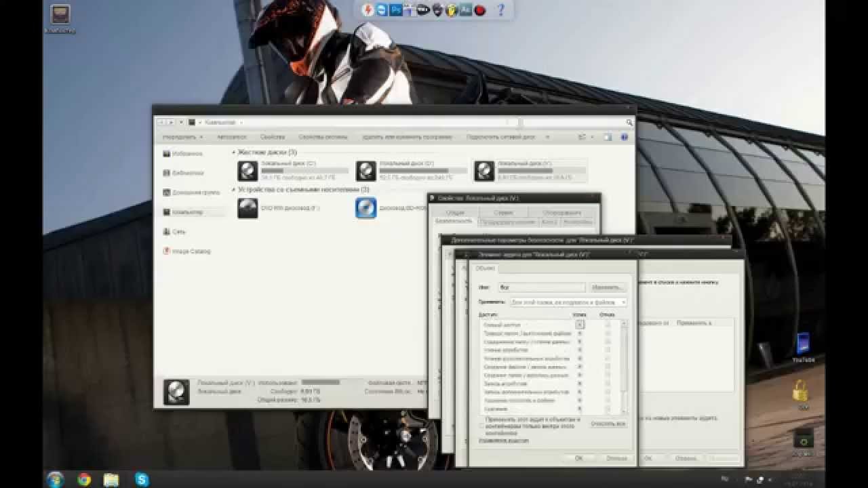Open Skype from the taskbar
The width and height of the screenshot is (868, 488).
[x=142, y=479]
